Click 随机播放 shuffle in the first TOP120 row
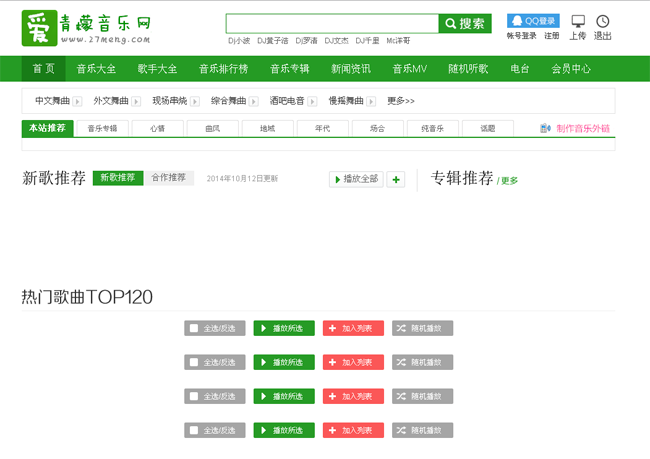The width and height of the screenshot is (650, 459). coord(422,328)
